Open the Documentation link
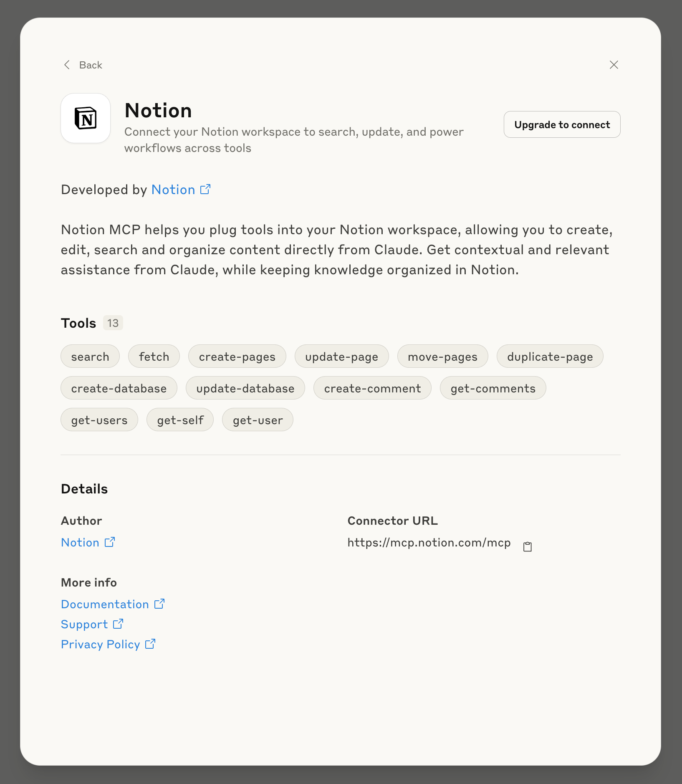Image resolution: width=682 pixels, height=784 pixels. pos(105,604)
